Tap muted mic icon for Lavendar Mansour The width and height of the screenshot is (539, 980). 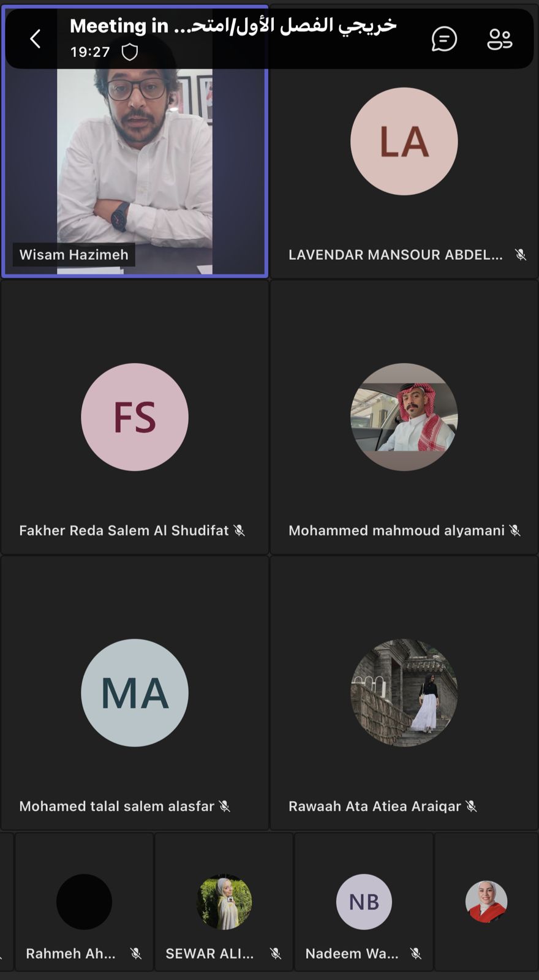click(521, 255)
